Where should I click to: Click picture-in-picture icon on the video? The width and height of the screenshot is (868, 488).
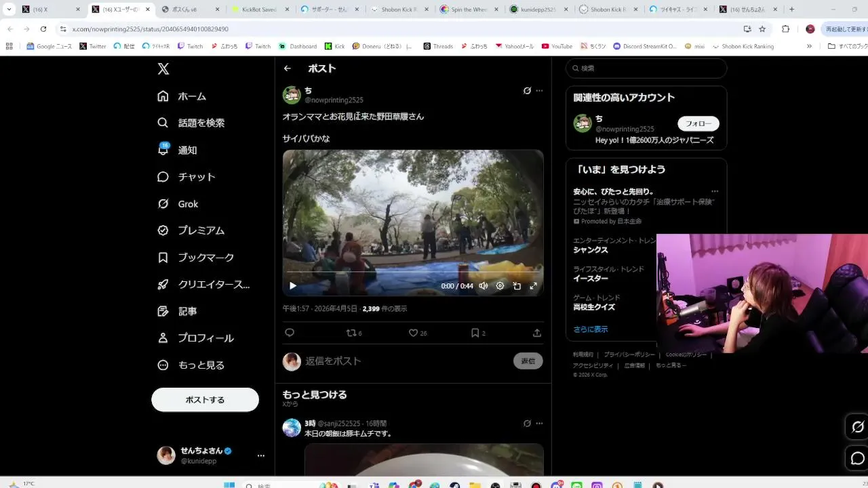coord(517,286)
